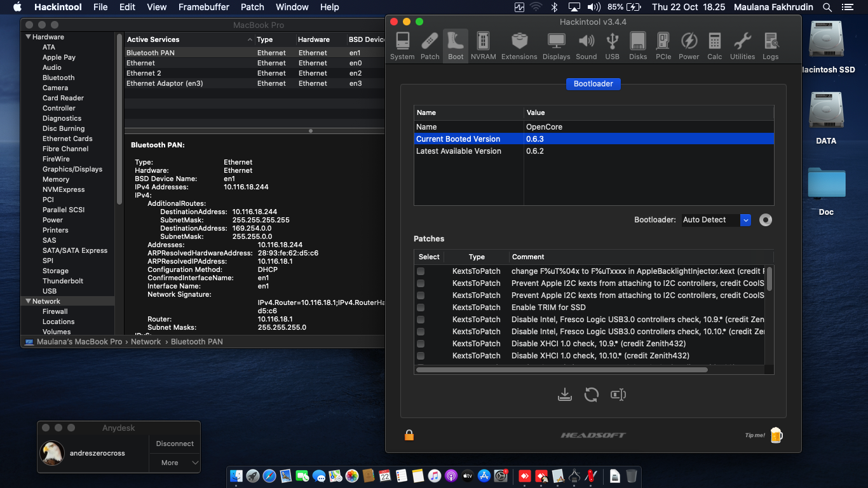
Task: Click the download icon below the Patches table
Action: click(x=564, y=395)
